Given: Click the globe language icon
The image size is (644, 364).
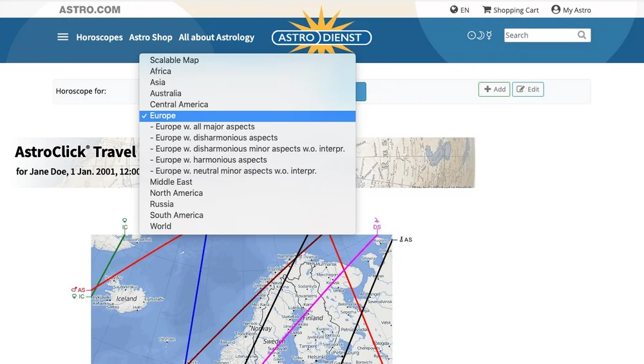Looking at the screenshot, I should tap(454, 10).
